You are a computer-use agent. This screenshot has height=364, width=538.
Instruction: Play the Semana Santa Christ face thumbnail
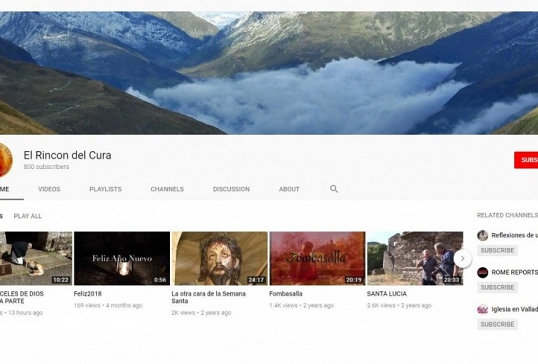[220, 258]
